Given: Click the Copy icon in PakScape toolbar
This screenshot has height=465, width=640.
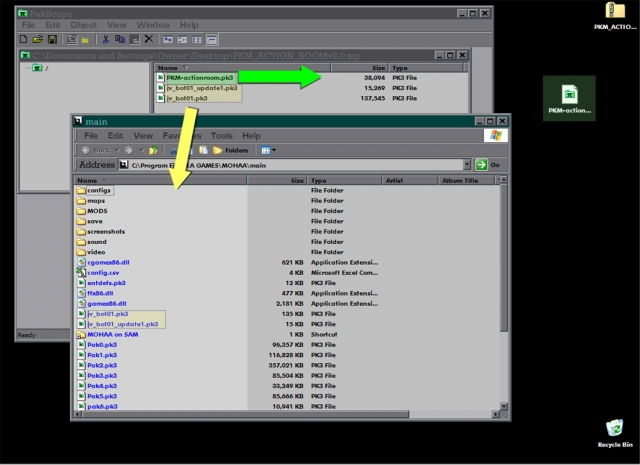Looking at the screenshot, I should [x=120, y=39].
